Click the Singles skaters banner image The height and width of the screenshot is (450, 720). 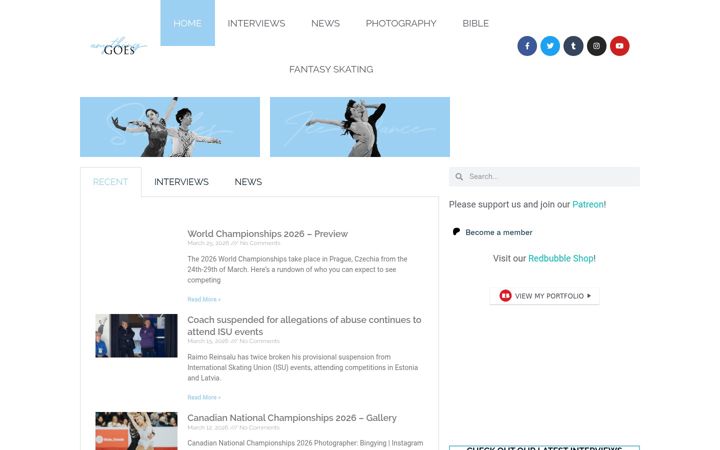[x=170, y=127]
